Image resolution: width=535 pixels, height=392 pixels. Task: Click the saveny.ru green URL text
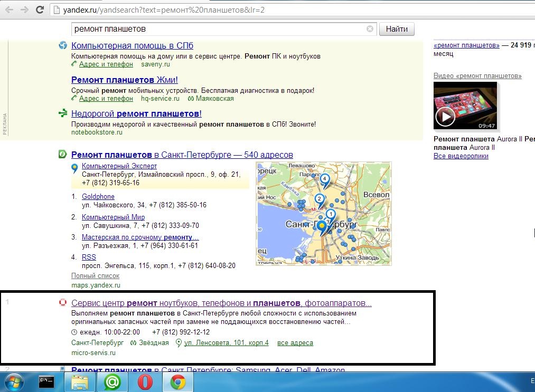coord(156,64)
